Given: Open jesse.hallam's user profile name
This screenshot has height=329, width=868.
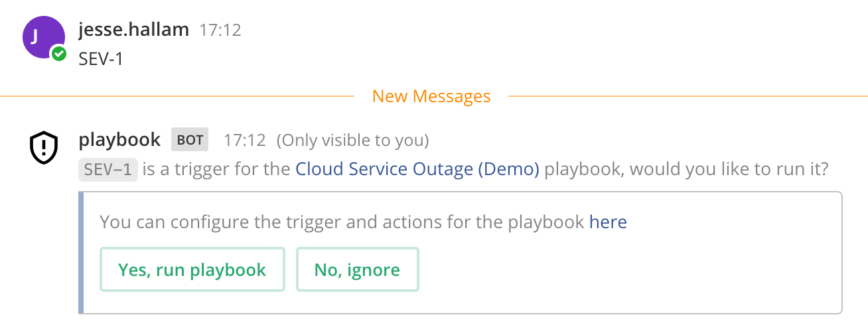Looking at the screenshot, I should (133, 30).
